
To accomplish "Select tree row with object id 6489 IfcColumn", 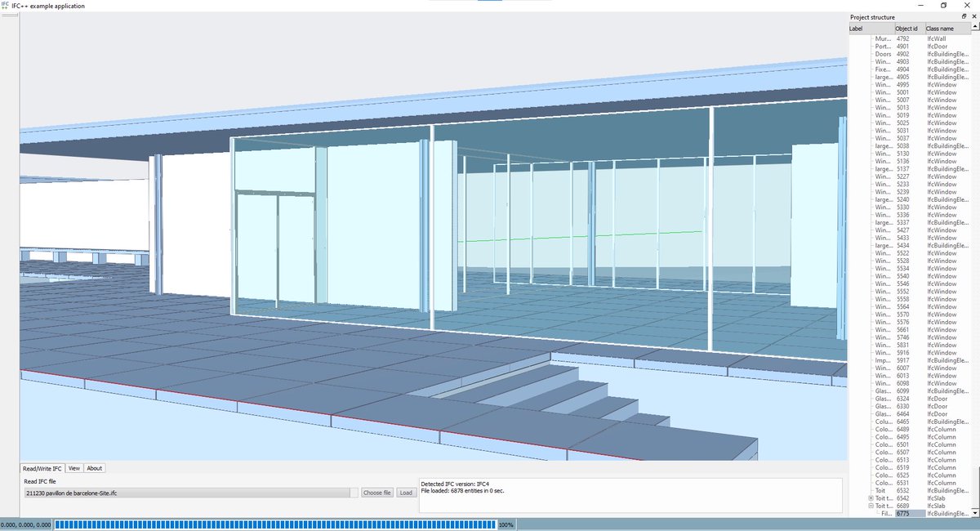I will click(910, 429).
